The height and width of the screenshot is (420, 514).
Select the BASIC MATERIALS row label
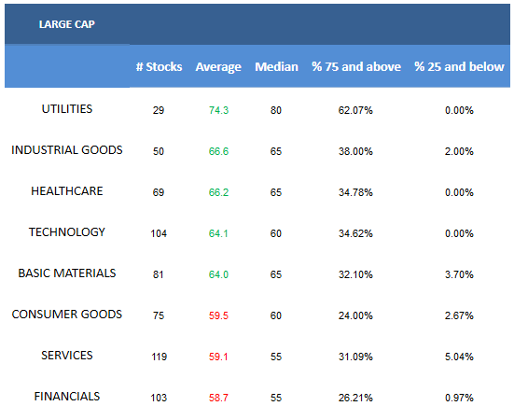click(67, 273)
